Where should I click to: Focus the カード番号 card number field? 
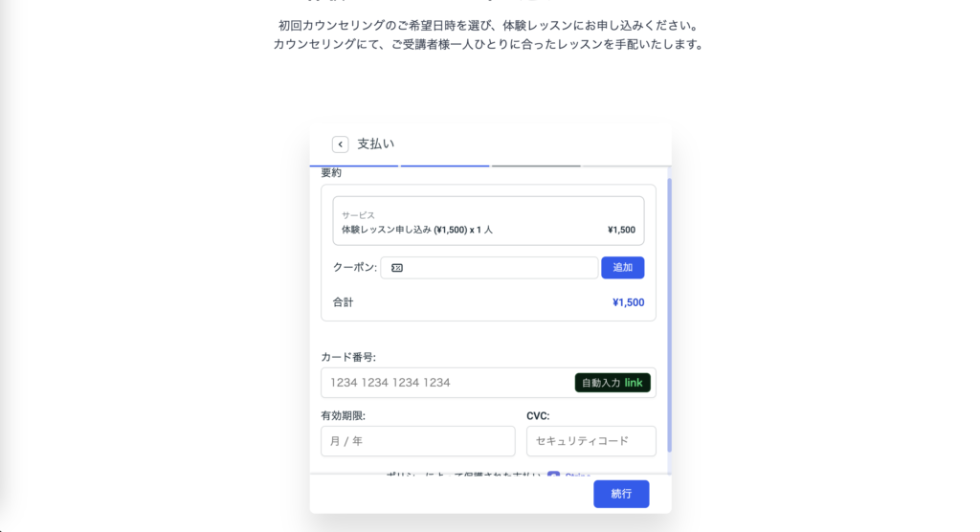click(x=447, y=383)
